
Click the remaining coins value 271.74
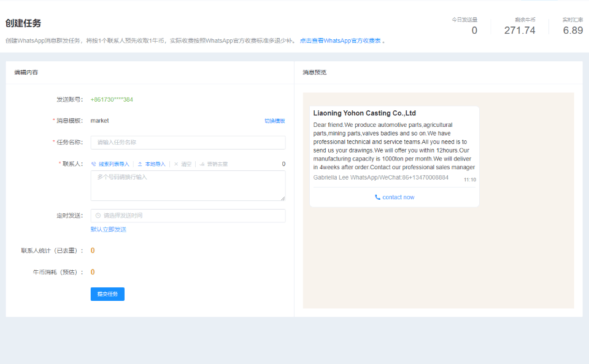[x=520, y=31]
